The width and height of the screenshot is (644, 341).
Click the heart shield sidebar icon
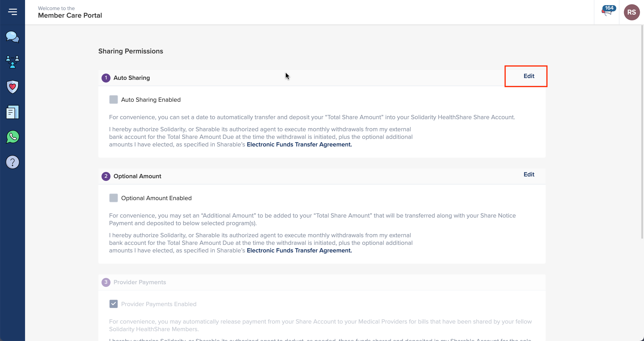tap(13, 87)
